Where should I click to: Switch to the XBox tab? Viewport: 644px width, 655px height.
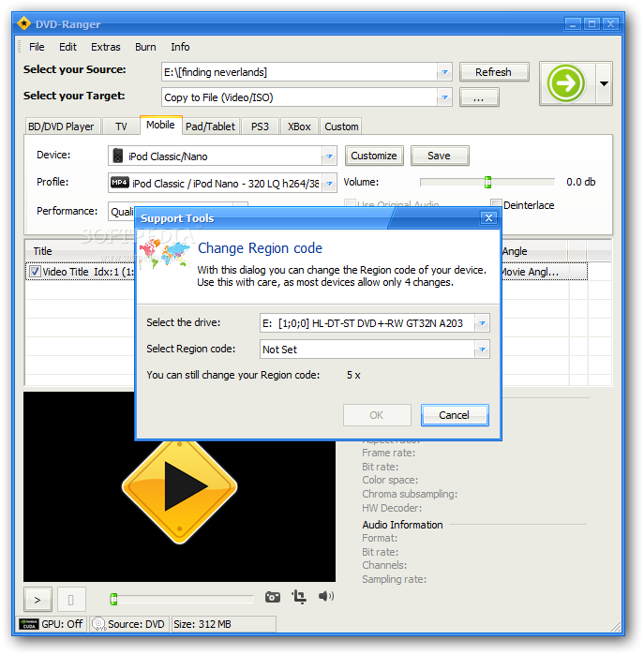pyautogui.click(x=299, y=127)
